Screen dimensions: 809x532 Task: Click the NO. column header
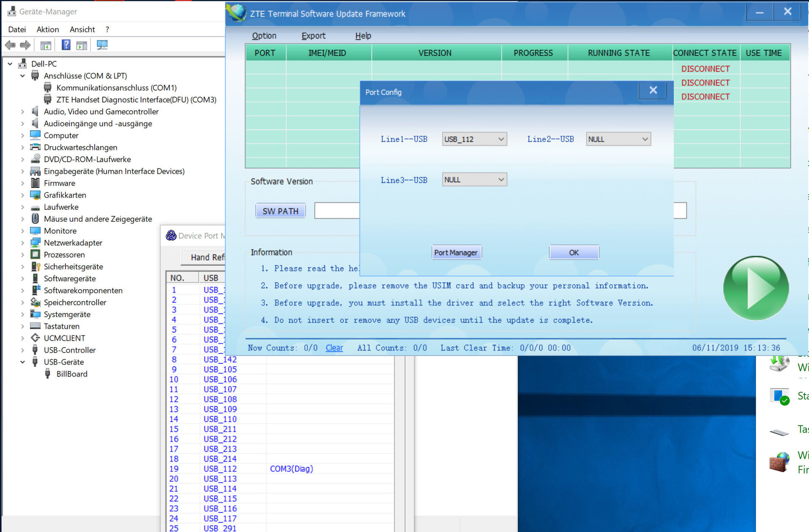coord(182,278)
